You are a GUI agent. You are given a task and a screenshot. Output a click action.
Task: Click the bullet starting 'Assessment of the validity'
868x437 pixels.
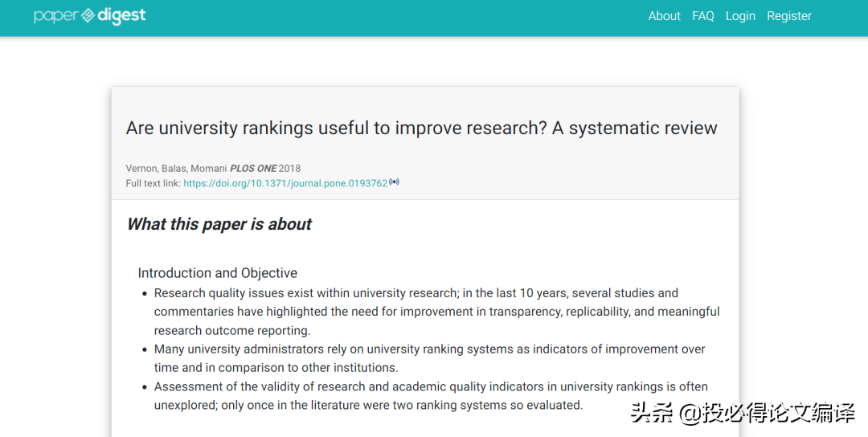point(431,396)
